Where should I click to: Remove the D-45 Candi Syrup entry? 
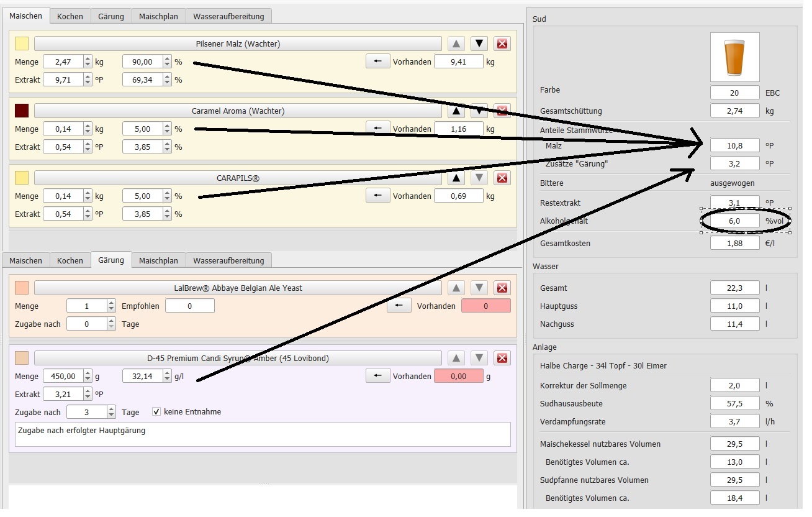click(x=502, y=358)
